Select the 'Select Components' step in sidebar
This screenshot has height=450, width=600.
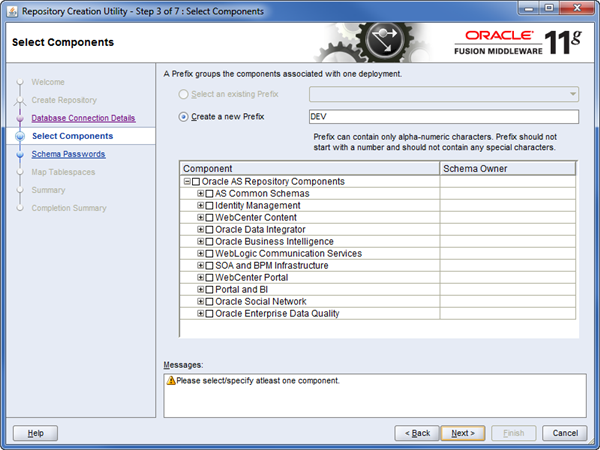tap(72, 136)
